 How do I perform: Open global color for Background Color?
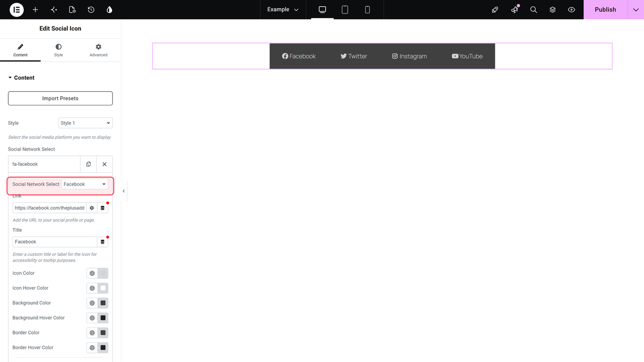(x=92, y=303)
